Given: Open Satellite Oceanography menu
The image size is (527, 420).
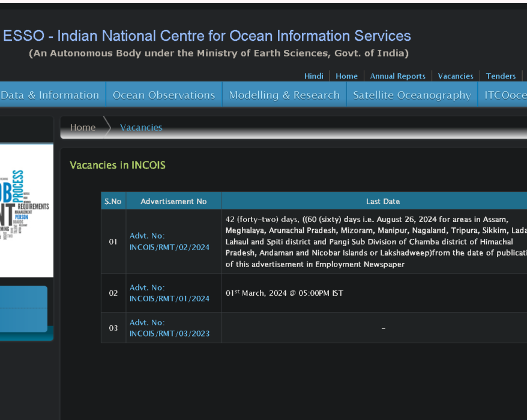Looking at the screenshot, I should (412, 95).
